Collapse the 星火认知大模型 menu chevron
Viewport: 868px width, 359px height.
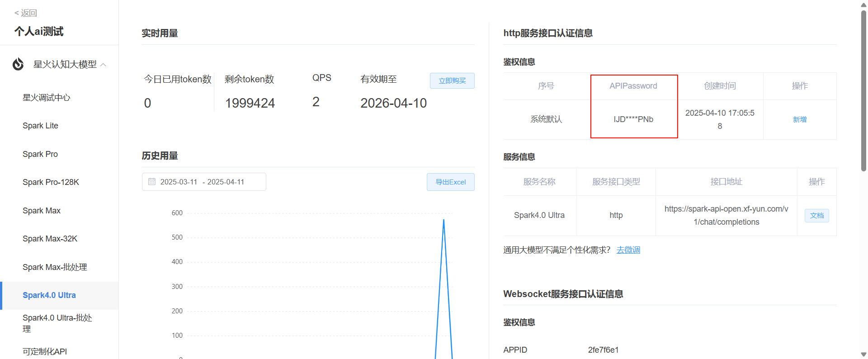point(103,65)
